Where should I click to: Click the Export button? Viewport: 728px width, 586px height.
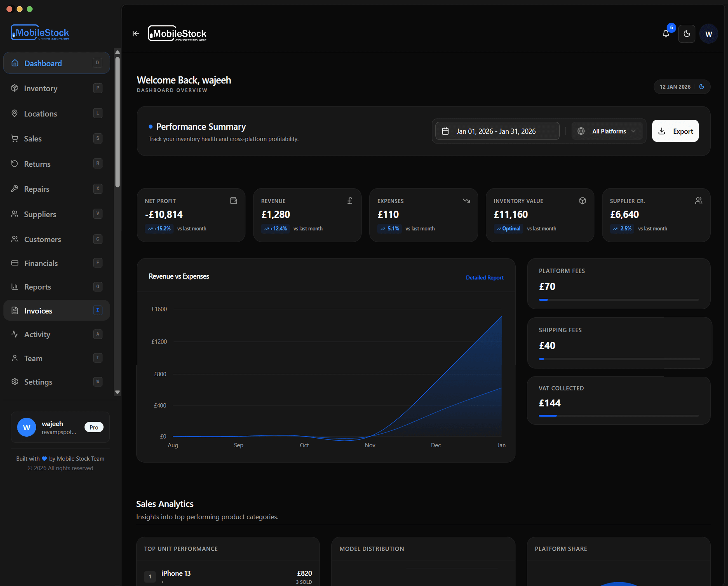point(675,131)
